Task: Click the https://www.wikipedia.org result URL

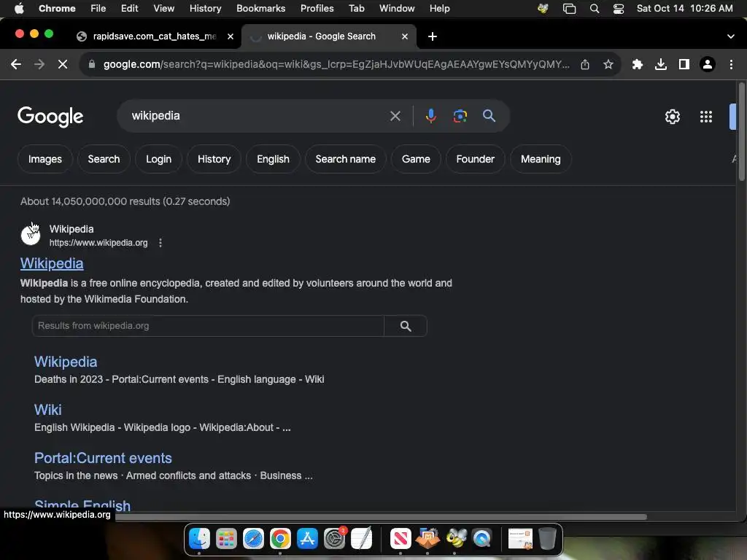Action: point(98,243)
